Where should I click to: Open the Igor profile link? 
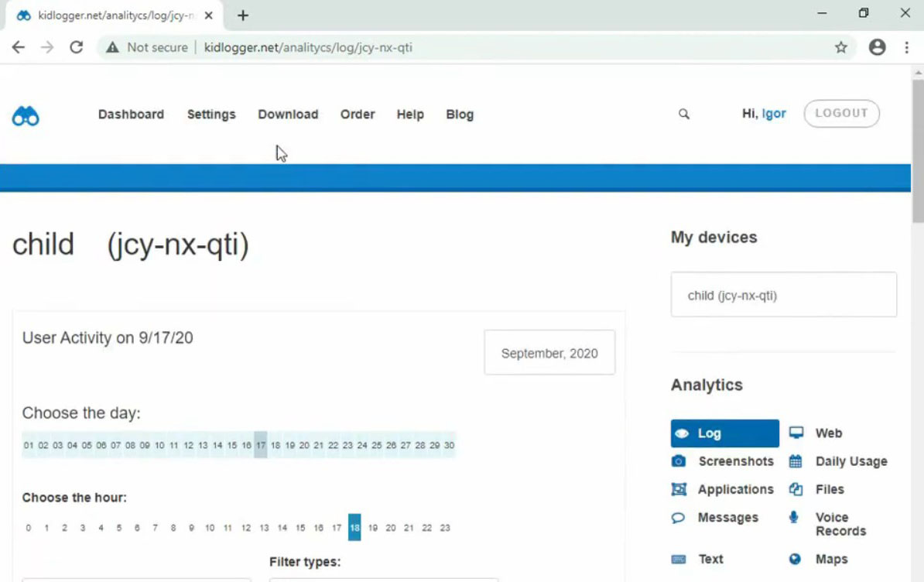tap(773, 114)
